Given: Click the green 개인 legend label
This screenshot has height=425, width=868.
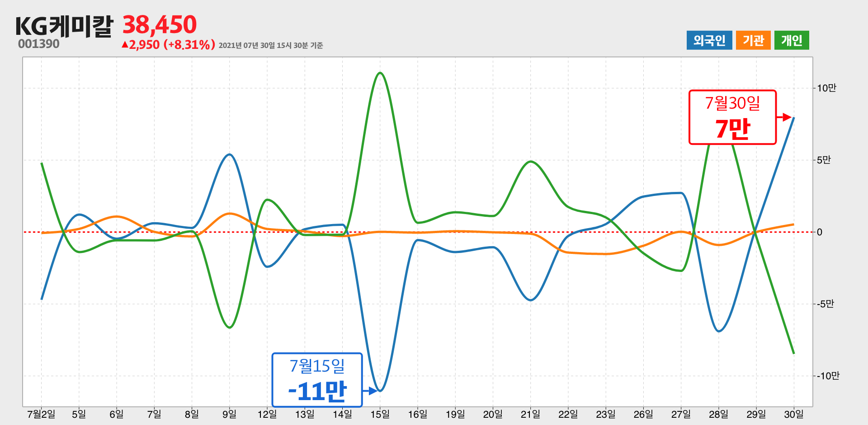Looking at the screenshot, I should 792,40.
